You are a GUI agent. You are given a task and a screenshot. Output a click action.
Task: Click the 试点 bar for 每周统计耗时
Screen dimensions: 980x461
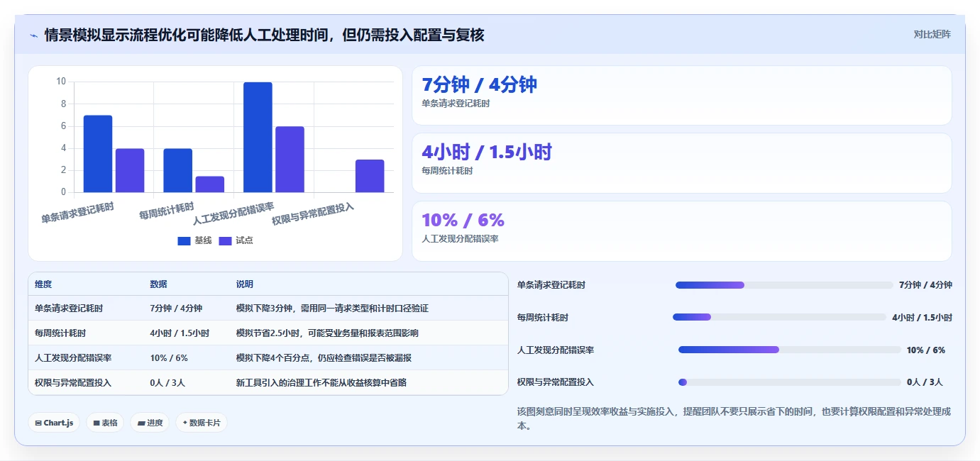210,184
